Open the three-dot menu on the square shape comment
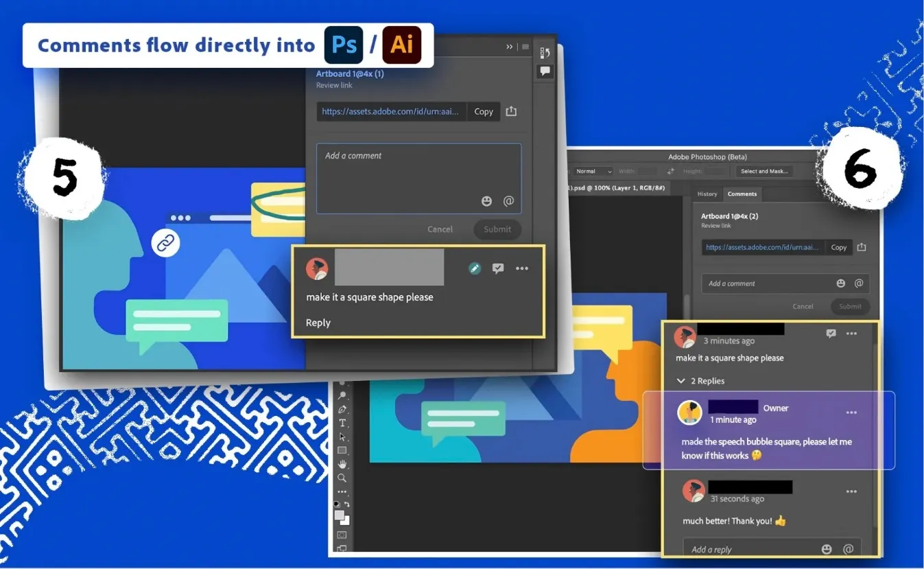 (x=521, y=268)
